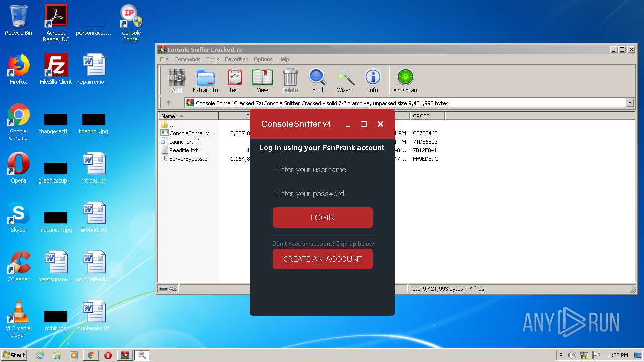Open Recycle Bin desktop icon

tap(18, 20)
